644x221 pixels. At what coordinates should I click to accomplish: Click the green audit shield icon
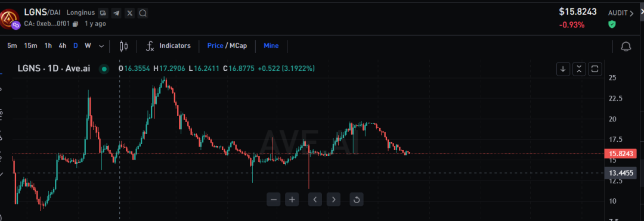click(612, 24)
